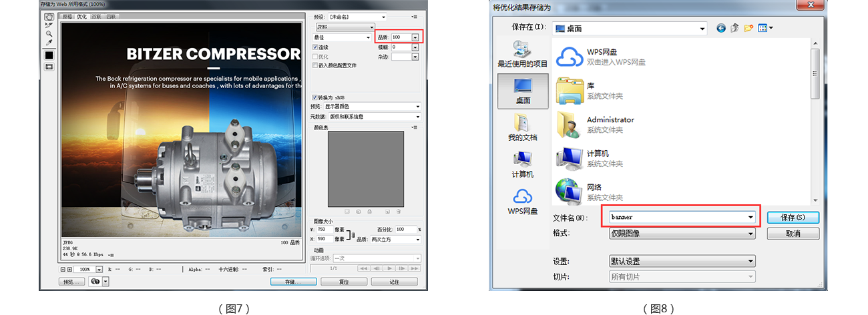The image size is (868, 315).
Task: Click the create new folder icon
Action: [748, 28]
